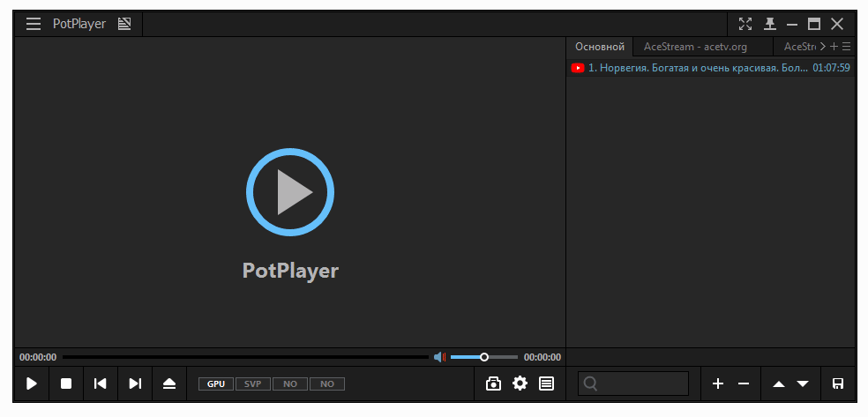Click the skin icon beside PotPlayer title
The width and height of the screenshot is (868, 417).
pos(124,24)
